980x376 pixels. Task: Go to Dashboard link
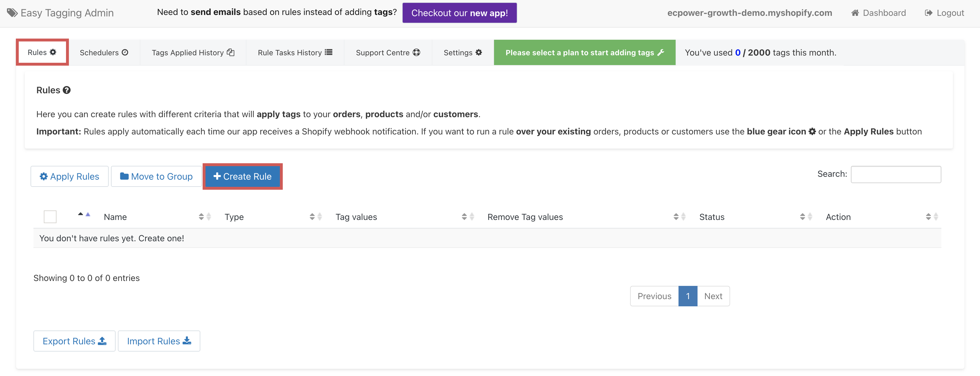[879, 13]
